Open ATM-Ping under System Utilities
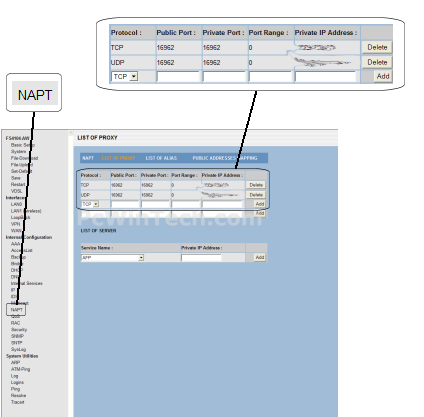Screen dimensions: 424x417 [x=20, y=369]
